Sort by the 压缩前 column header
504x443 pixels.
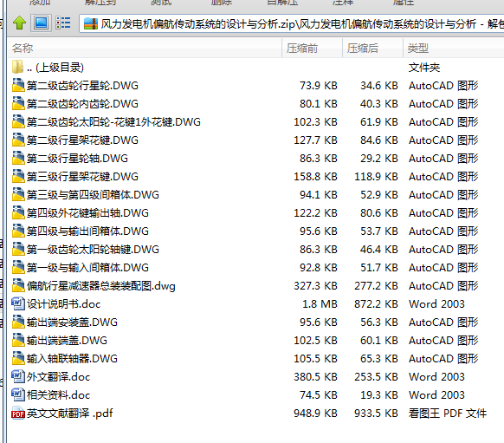312,49
